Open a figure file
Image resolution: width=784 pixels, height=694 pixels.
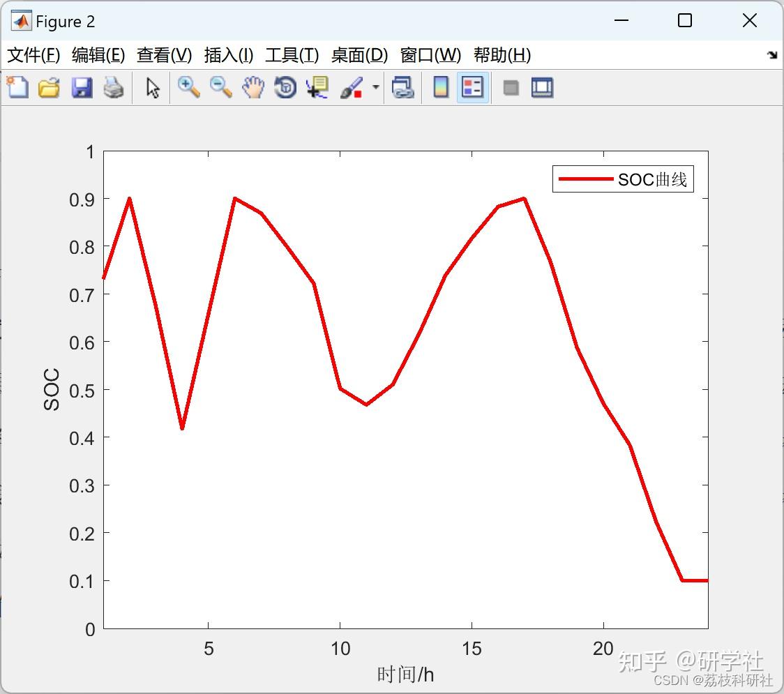[x=48, y=87]
